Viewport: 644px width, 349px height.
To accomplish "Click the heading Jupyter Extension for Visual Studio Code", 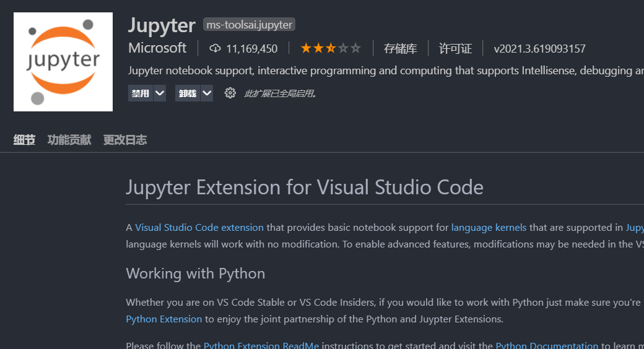I will click(x=305, y=187).
